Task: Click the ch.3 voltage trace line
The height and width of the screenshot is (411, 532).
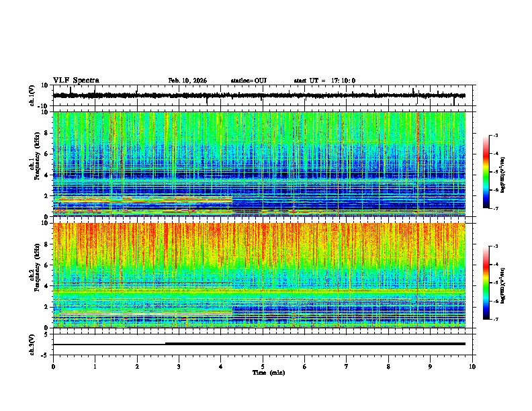Action: pos(259,344)
